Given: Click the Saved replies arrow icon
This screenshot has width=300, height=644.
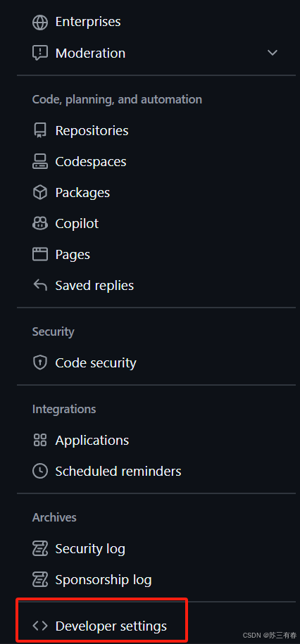Looking at the screenshot, I should (40, 285).
